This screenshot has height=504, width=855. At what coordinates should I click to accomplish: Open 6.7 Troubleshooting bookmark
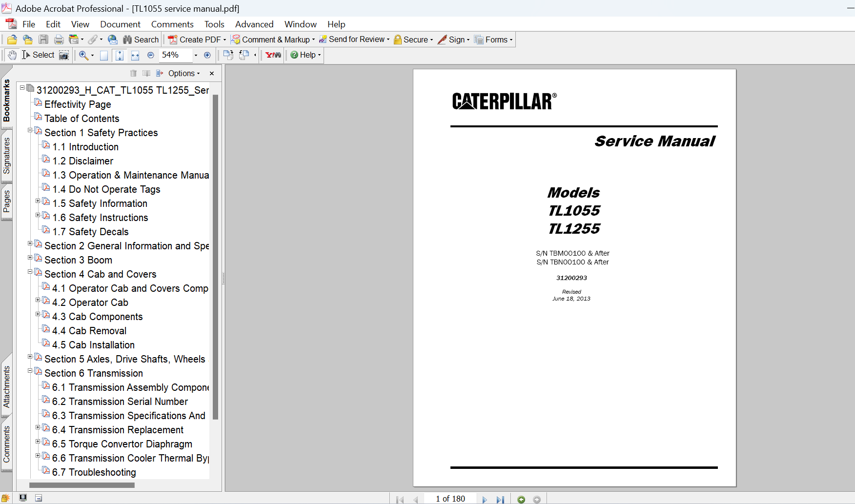(94, 472)
